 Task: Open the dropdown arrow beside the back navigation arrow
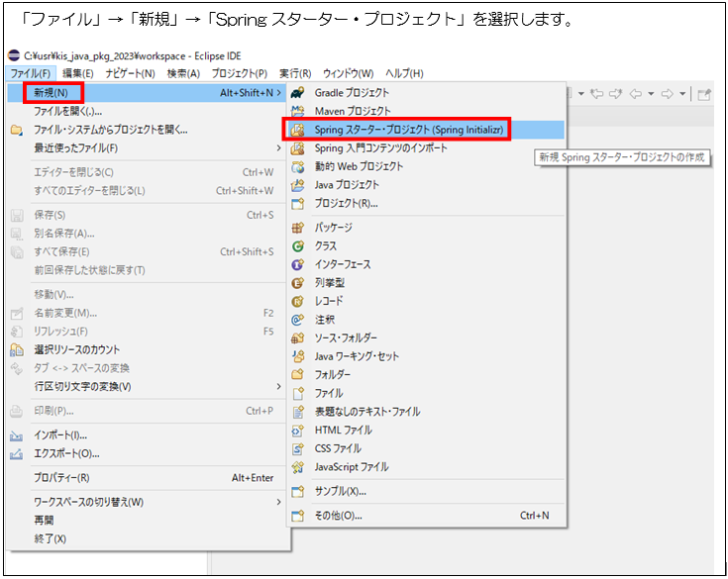(654, 94)
